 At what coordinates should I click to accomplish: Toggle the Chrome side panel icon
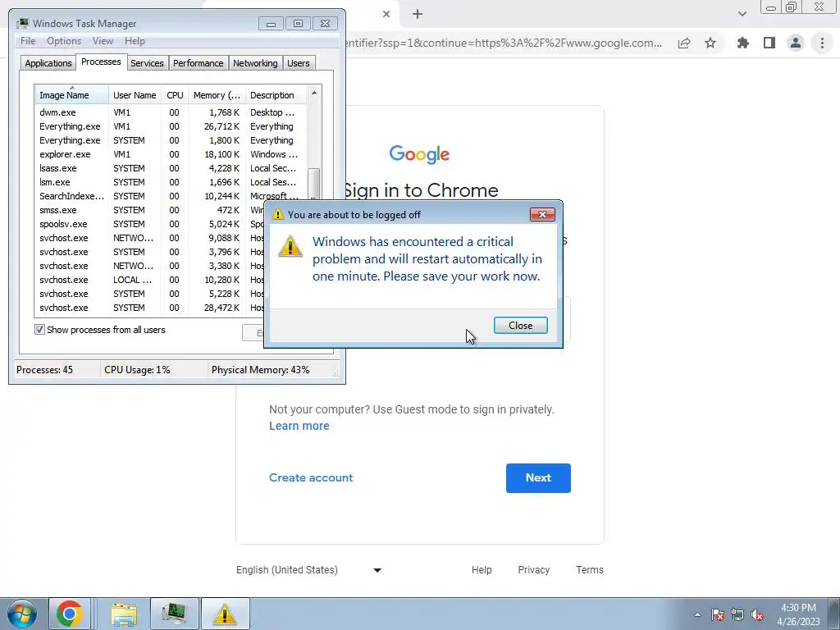coord(769,43)
